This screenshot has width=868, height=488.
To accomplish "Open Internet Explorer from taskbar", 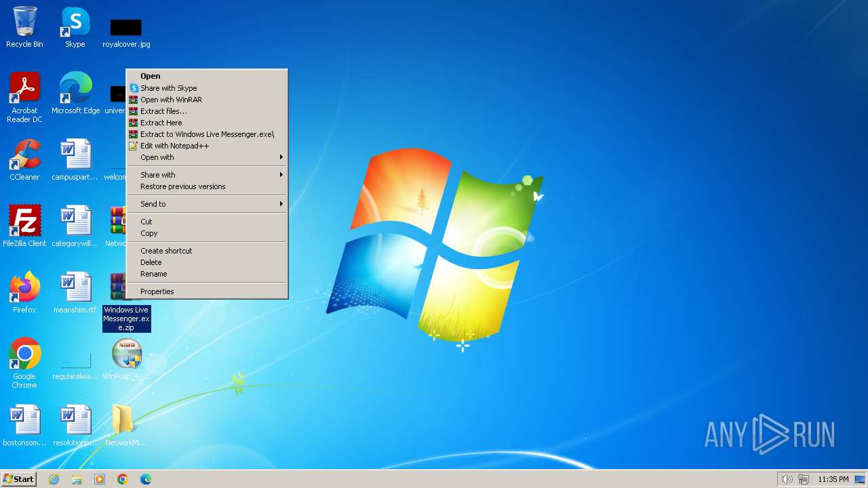I will (x=54, y=479).
